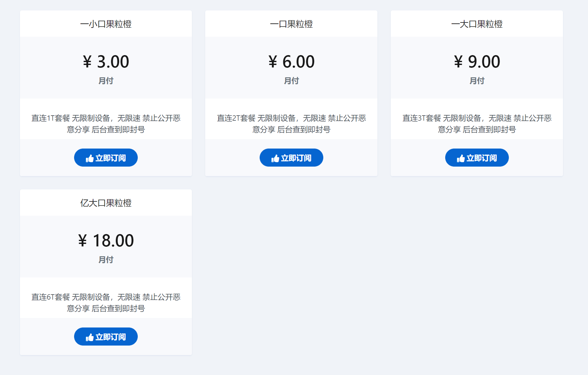Subscribe to the ¥ 18.00 monthly plan
588x375 pixels.
[106, 337]
